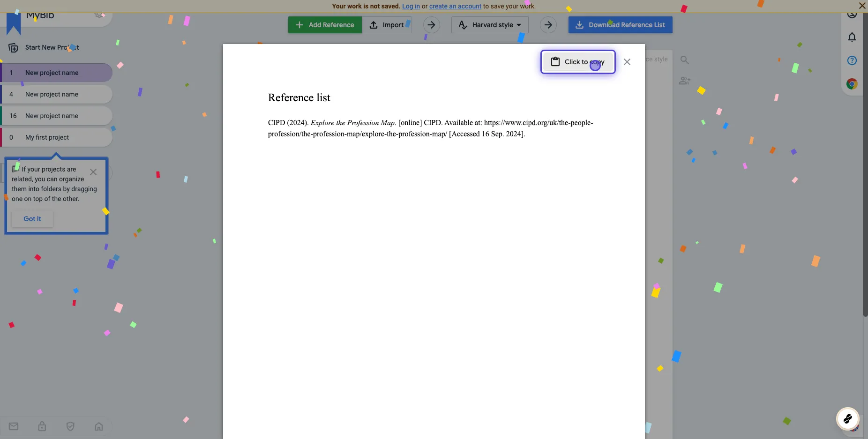
Task: Follow the create an account link
Action: (455, 6)
